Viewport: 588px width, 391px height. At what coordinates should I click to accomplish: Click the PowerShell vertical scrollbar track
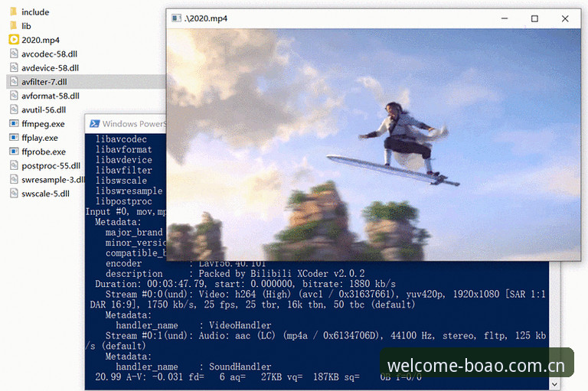(554, 321)
